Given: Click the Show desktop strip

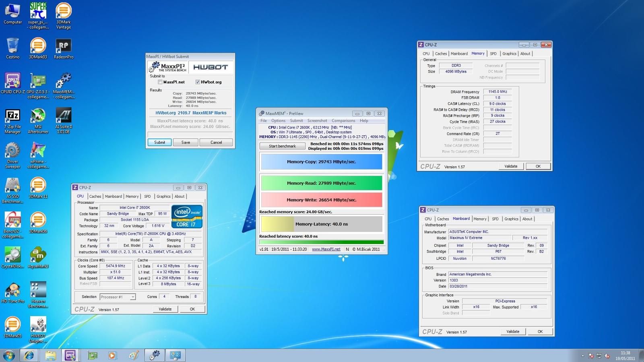Looking at the screenshot, I should (641, 356).
